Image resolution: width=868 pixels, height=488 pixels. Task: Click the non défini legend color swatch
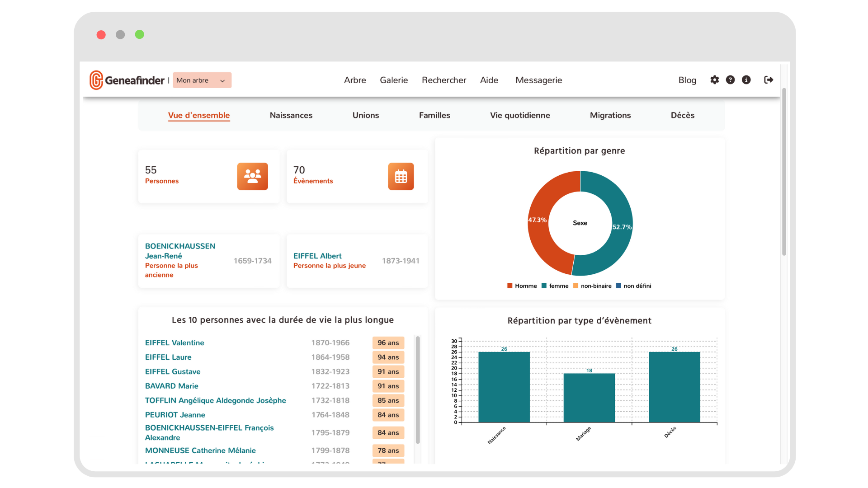[618, 286]
